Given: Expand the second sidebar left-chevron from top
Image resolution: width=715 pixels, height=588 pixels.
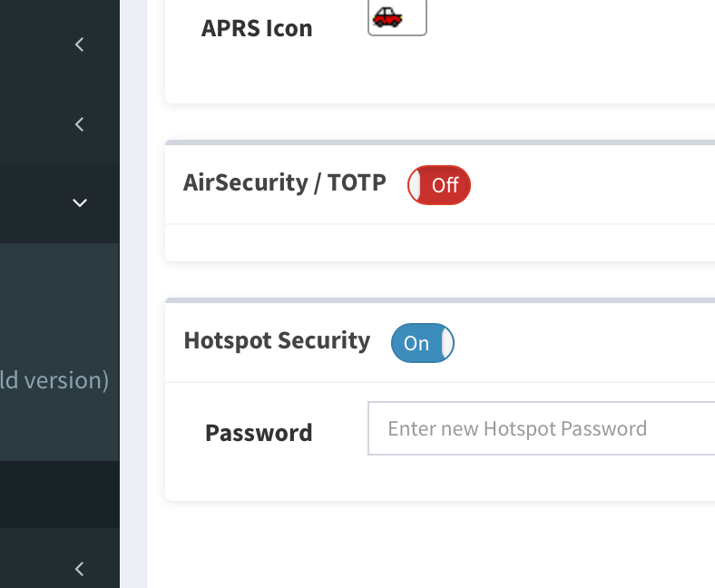Looking at the screenshot, I should point(80,123).
